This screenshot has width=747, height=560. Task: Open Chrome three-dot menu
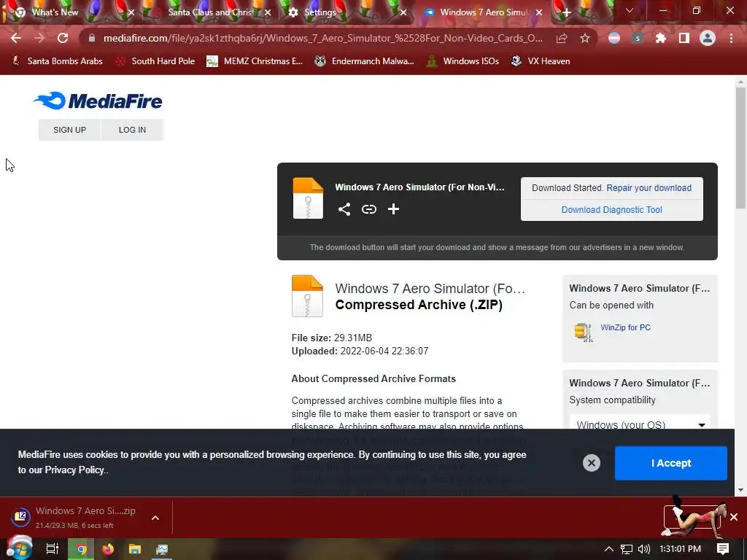(x=731, y=38)
